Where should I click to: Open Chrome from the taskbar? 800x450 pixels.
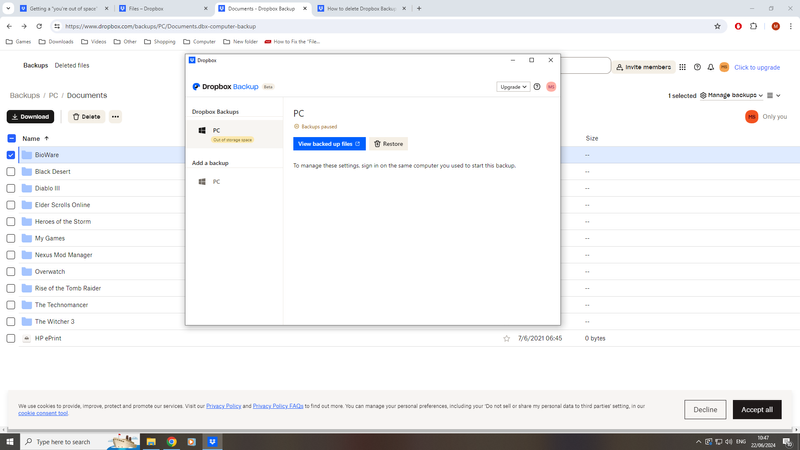click(172, 442)
